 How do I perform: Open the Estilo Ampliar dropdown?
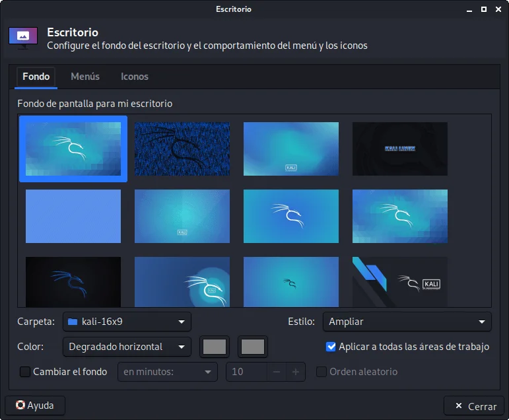[x=407, y=322]
